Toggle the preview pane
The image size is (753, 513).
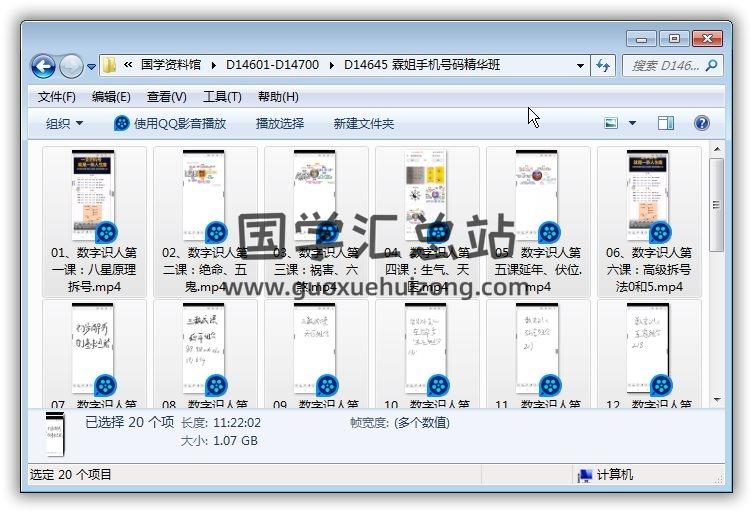point(666,123)
